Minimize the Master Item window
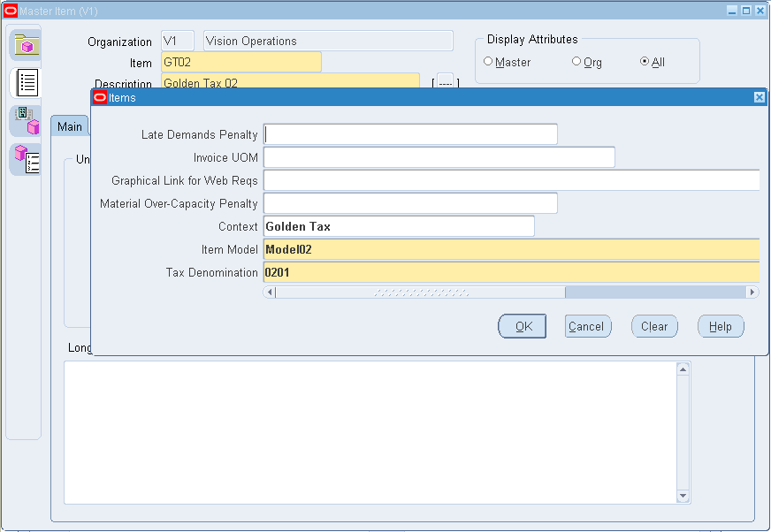This screenshot has height=532, width=771. pyautogui.click(x=732, y=11)
